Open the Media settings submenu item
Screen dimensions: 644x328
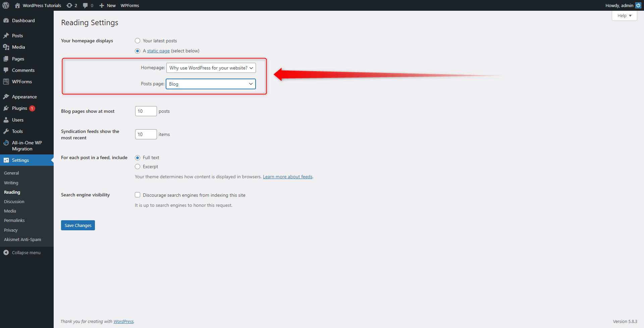coord(10,211)
